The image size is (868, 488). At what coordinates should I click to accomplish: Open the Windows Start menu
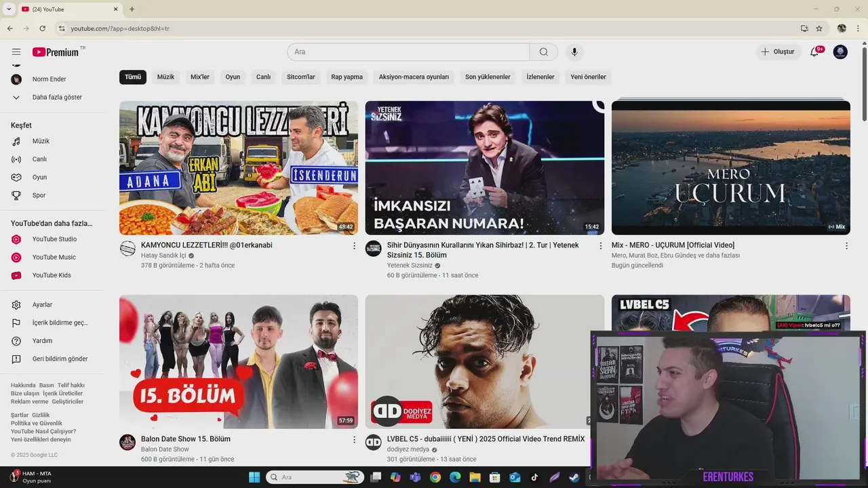click(254, 477)
